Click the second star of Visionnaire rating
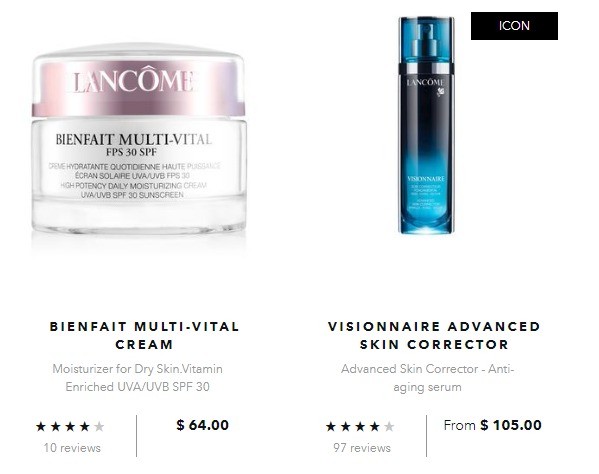599x474 pixels. 345,426
